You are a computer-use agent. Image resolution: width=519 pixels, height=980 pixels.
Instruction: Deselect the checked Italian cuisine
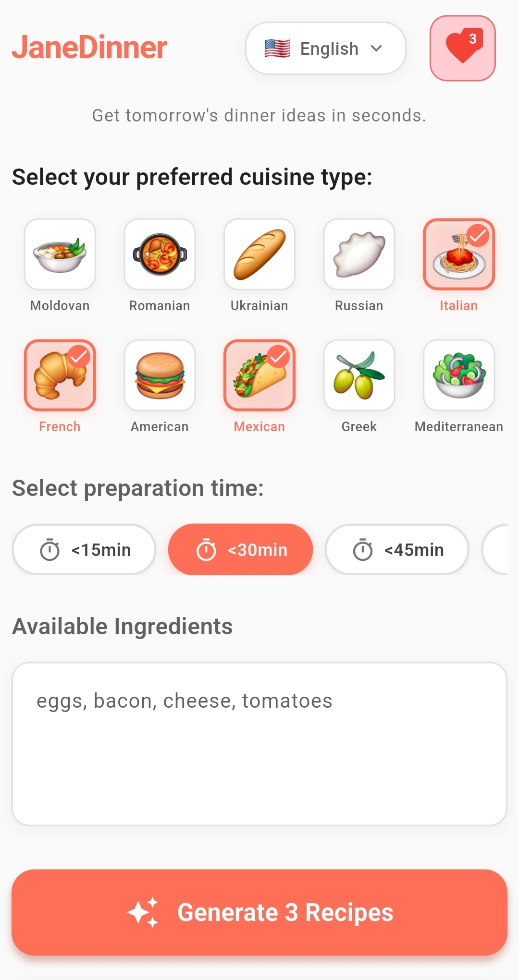459,254
